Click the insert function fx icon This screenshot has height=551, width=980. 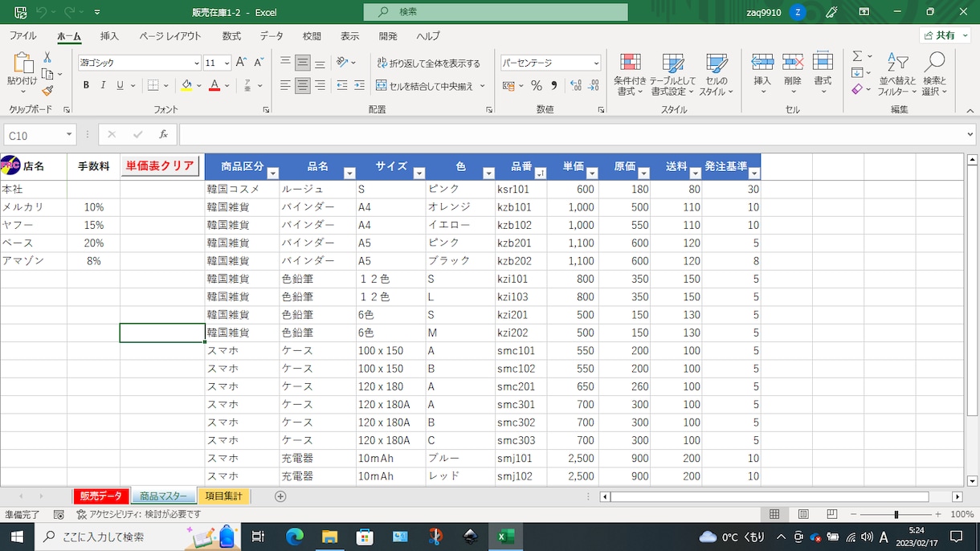[x=163, y=135]
